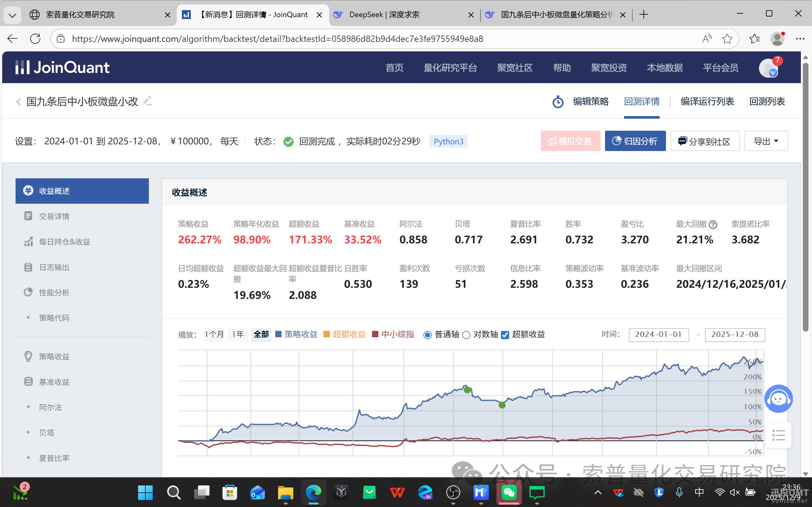The height and width of the screenshot is (507, 812).
Task: Open the browser tab list chevron
Action: coord(12,15)
